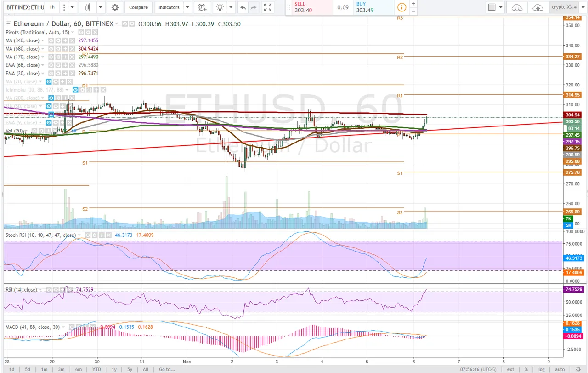Open Go to... date dialog
This screenshot has width=588, height=373.
coord(168,369)
